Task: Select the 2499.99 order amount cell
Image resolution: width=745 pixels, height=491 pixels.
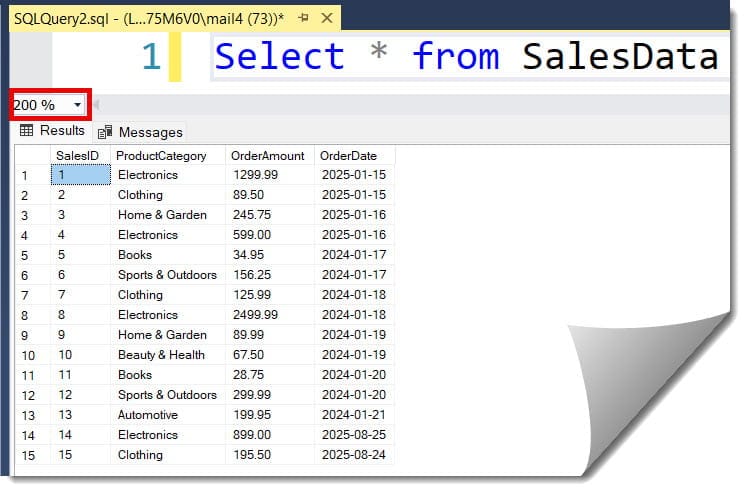Action: (257, 315)
